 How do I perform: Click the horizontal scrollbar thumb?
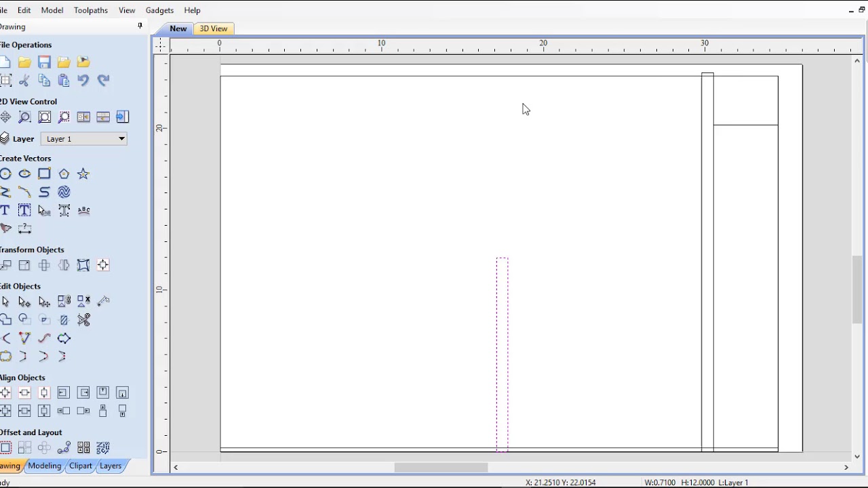tap(441, 467)
